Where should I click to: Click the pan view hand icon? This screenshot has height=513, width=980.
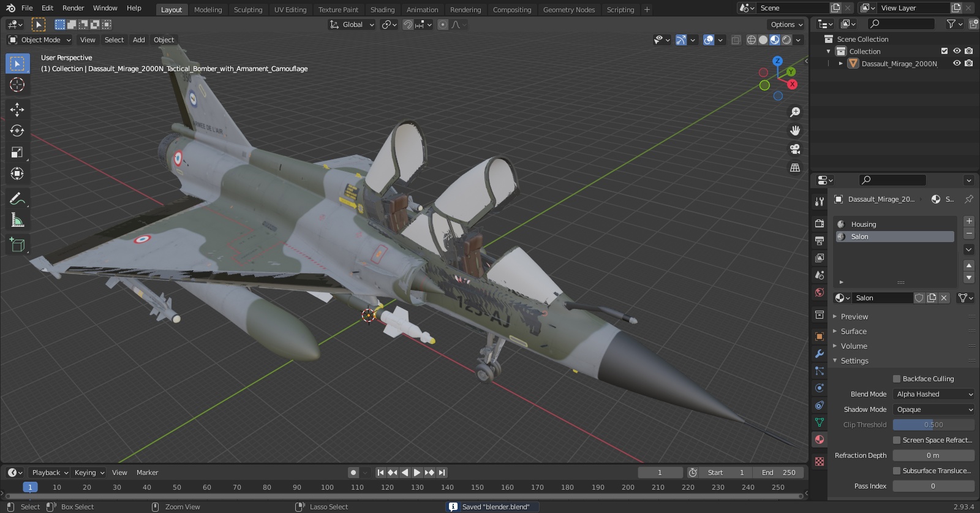coord(795,131)
